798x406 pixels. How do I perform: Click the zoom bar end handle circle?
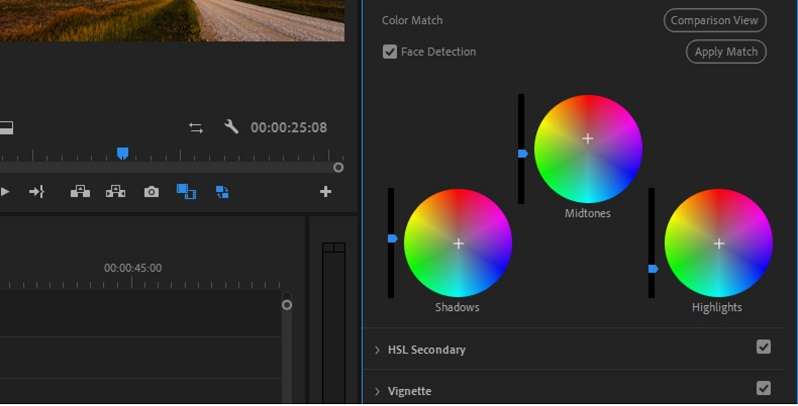point(338,167)
